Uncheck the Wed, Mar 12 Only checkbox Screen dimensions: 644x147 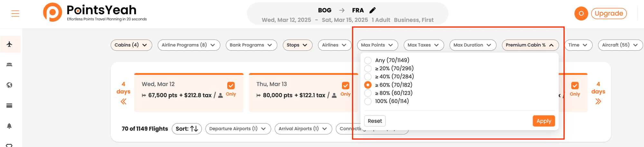[231, 86]
